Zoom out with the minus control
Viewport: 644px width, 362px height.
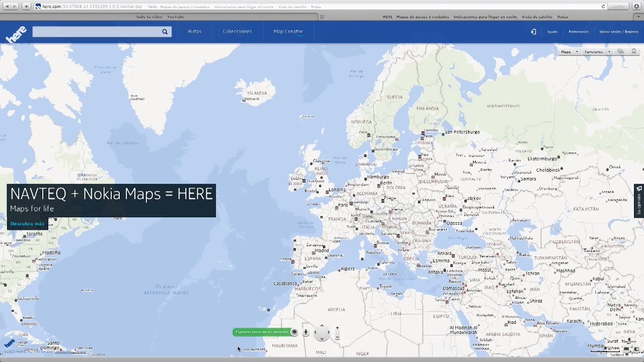click(337, 338)
